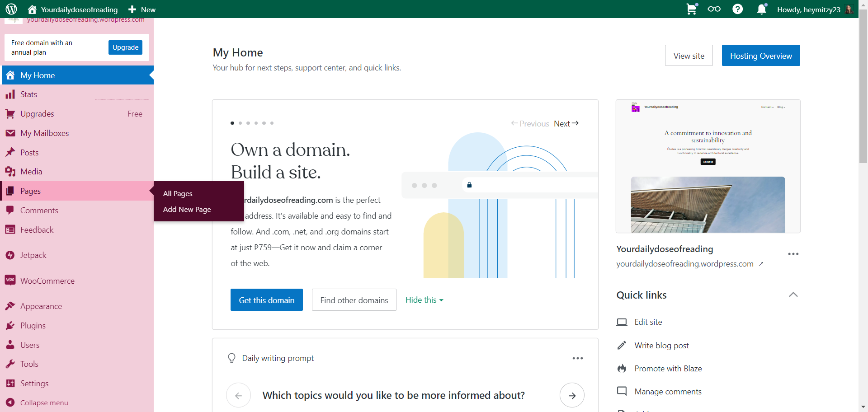Open the site options ellipsis menu

coord(793,254)
